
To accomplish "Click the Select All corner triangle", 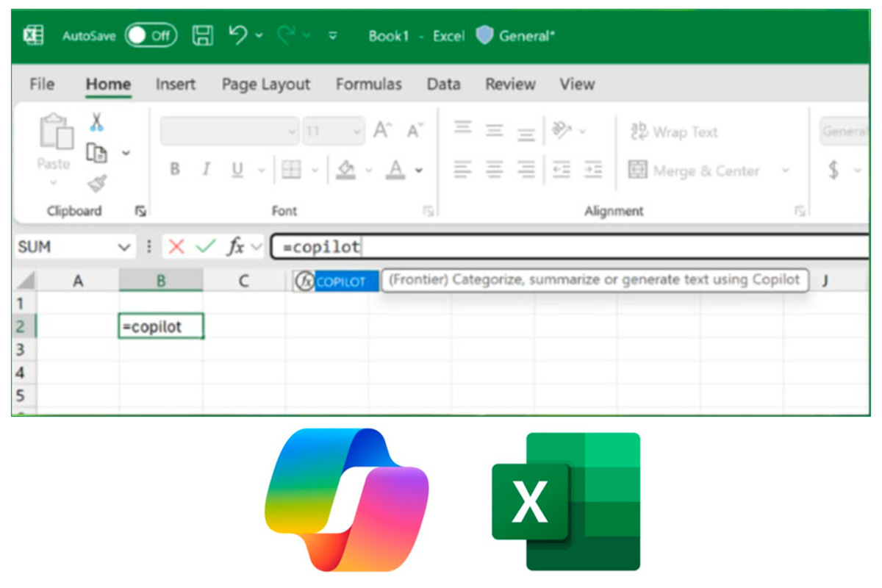I will tap(24, 281).
